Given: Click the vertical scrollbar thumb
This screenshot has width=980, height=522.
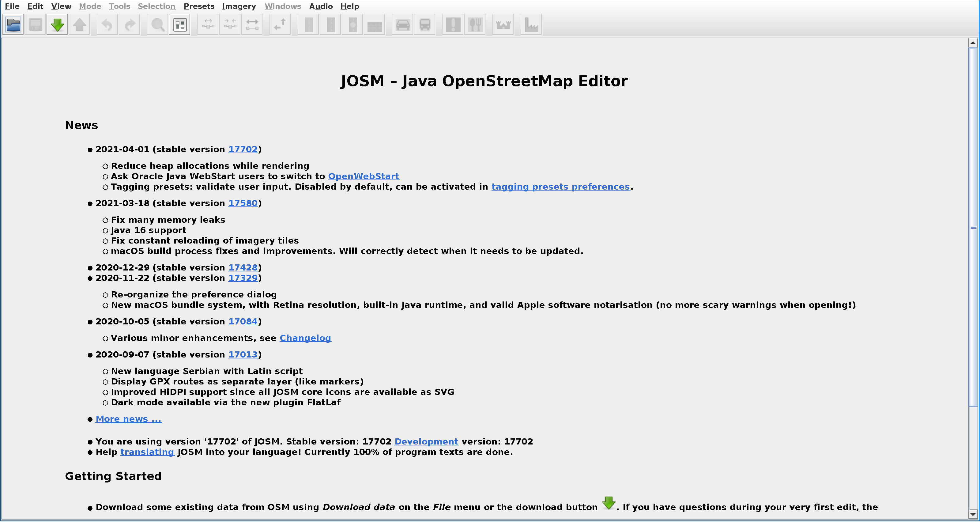Looking at the screenshot, I should pos(973,227).
